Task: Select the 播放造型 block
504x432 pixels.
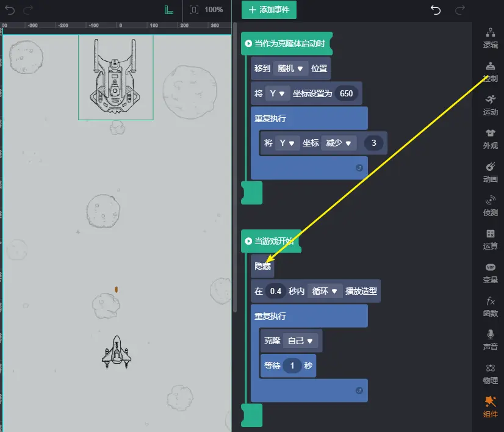Action: [315, 291]
